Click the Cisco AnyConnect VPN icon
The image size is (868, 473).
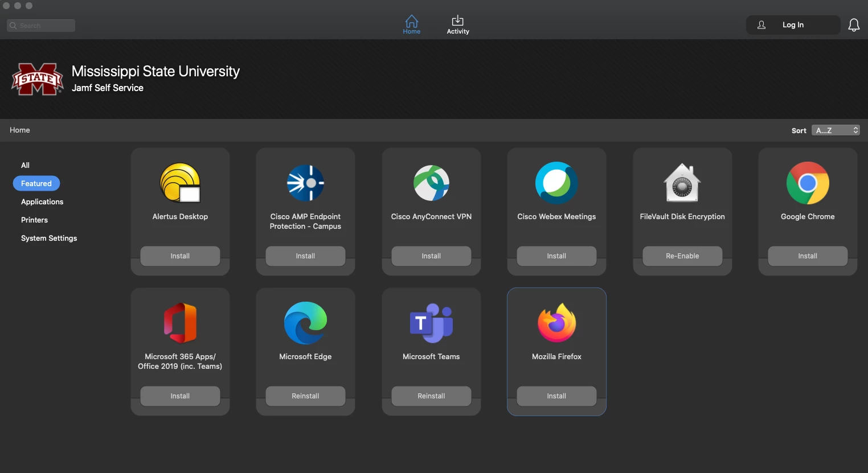[x=431, y=183]
